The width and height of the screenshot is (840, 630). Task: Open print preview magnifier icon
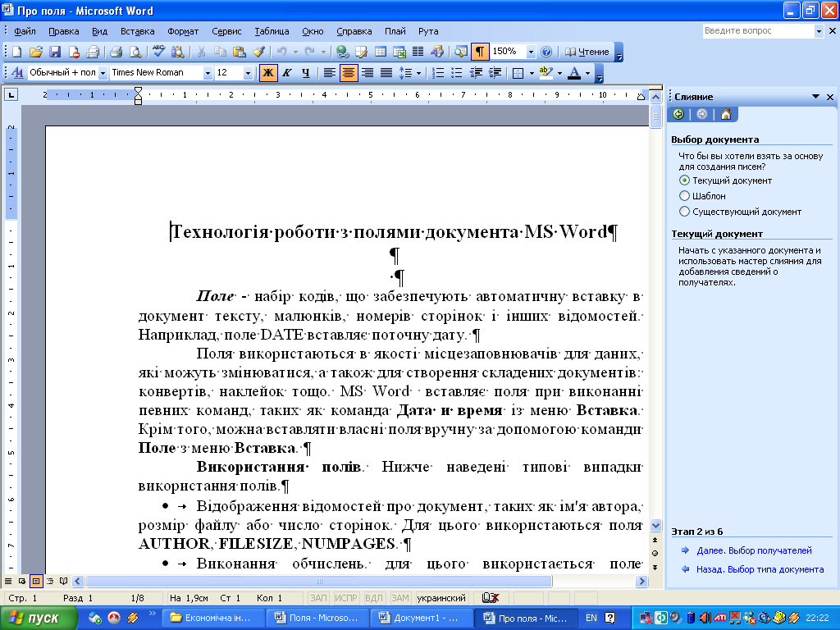pyautogui.click(x=135, y=52)
